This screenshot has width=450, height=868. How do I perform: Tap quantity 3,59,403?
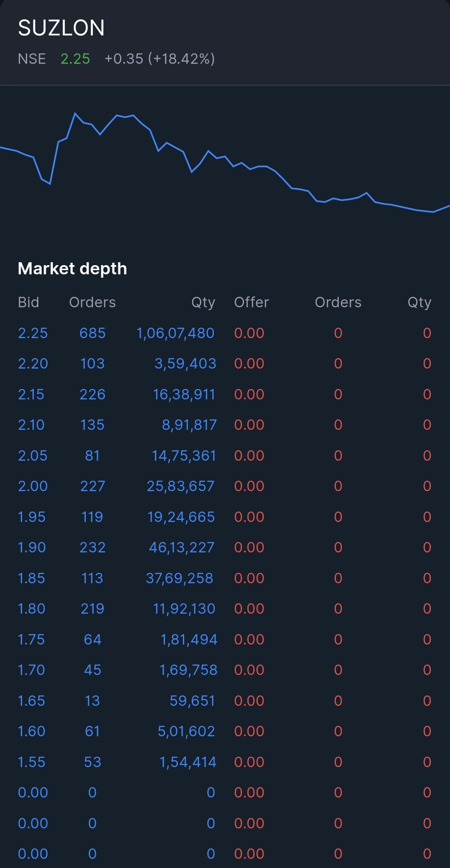click(185, 364)
